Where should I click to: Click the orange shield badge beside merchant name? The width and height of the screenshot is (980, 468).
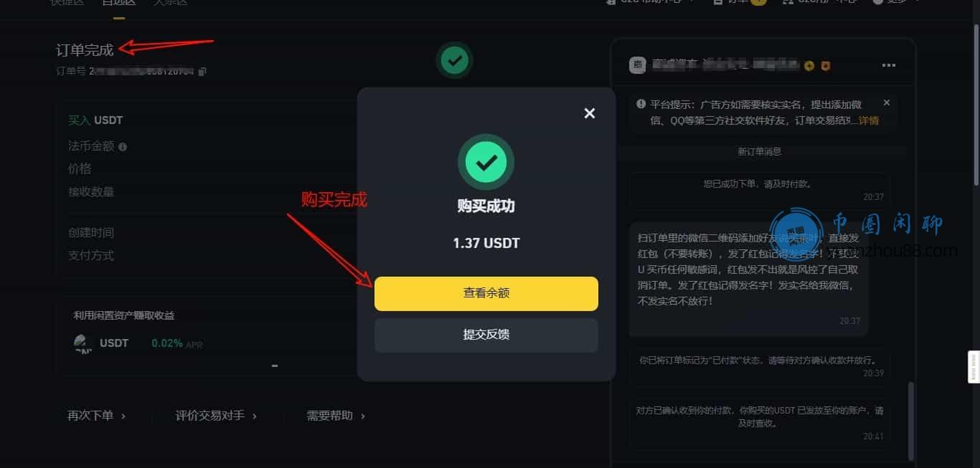point(825,66)
